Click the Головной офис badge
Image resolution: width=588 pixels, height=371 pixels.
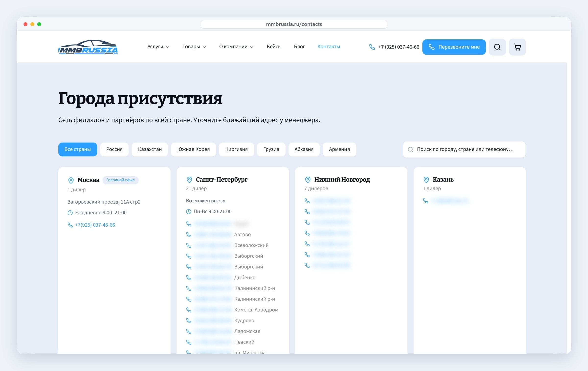(x=120, y=180)
